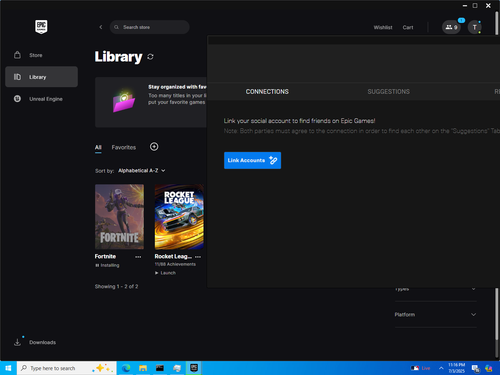Open the Windows Start menu
The image size is (500, 375).
8,368
